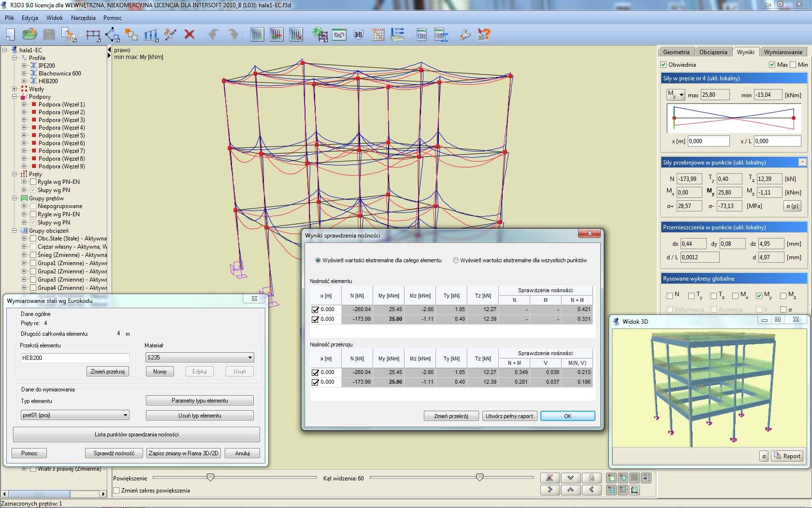Toggle the Max checkbox

(772, 64)
